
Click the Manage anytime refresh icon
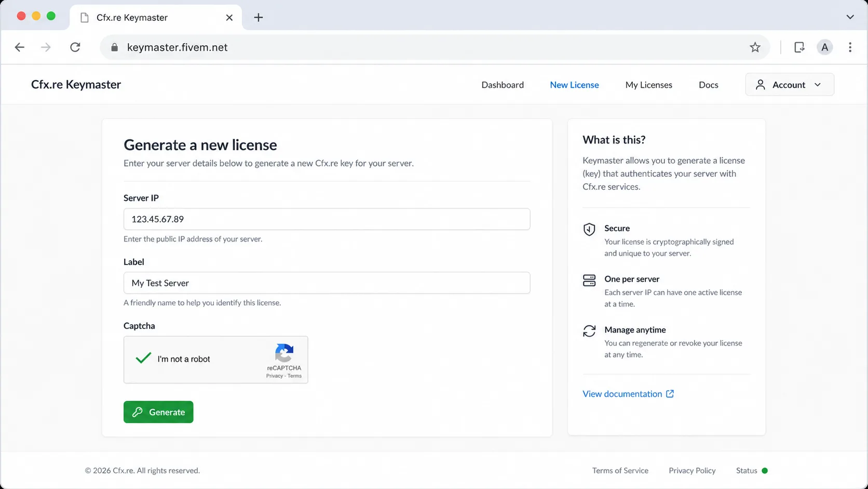[589, 331]
